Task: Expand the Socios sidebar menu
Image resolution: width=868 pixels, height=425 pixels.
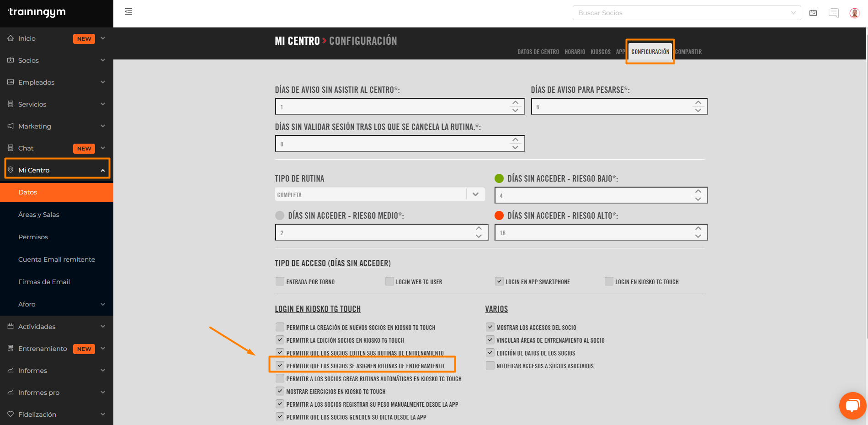Action: point(103,60)
